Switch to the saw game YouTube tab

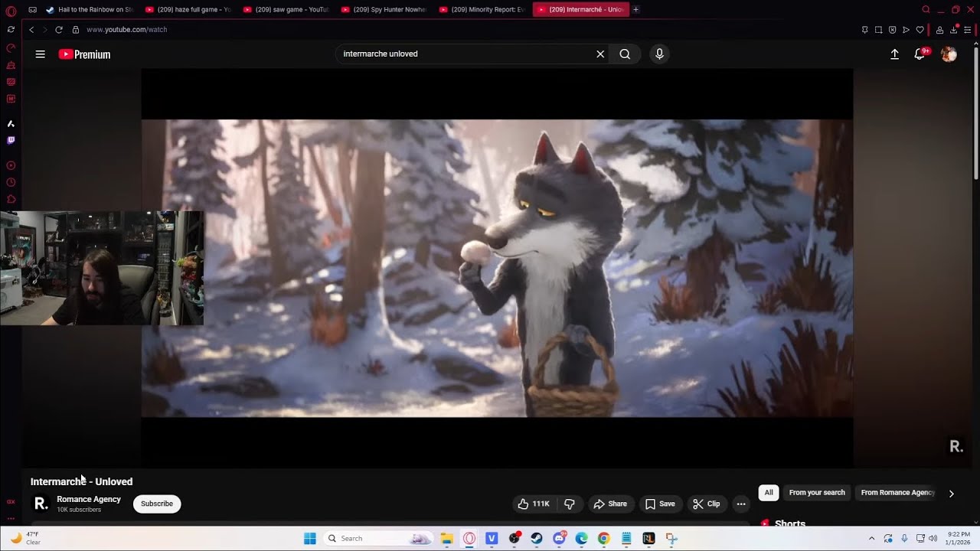coord(286,9)
